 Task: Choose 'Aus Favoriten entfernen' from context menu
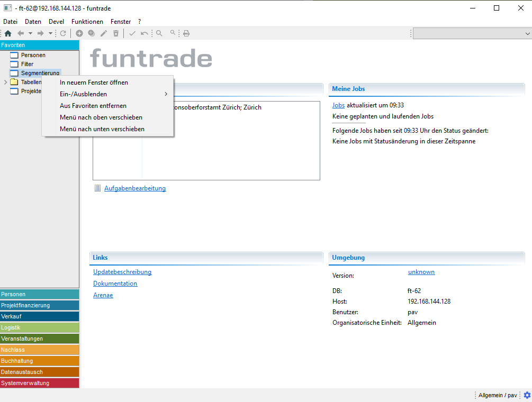pyautogui.click(x=93, y=106)
